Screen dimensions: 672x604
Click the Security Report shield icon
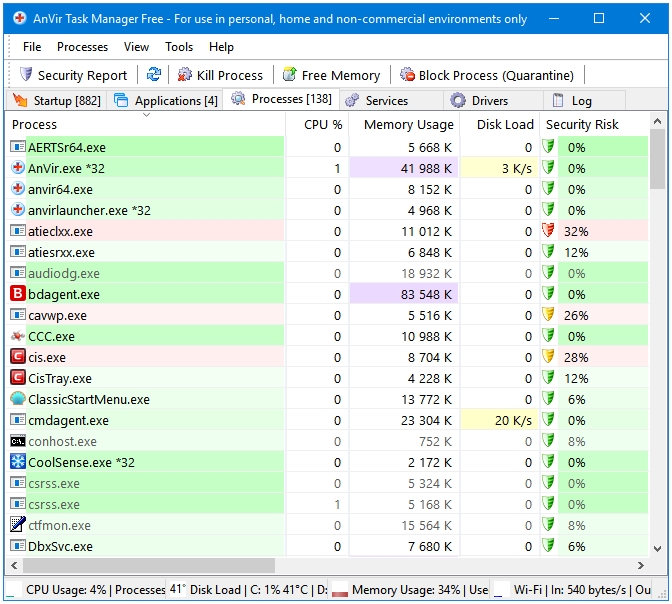[26, 75]
